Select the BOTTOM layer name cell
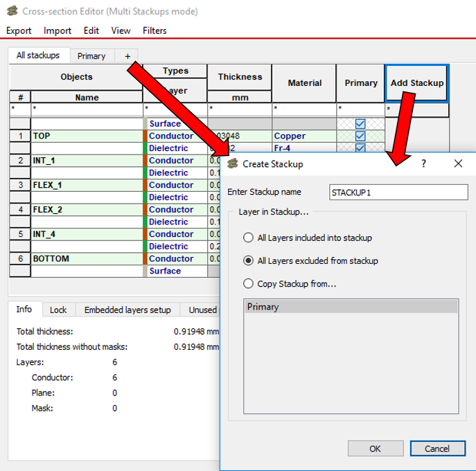This screenshot has height=471, width=476. tap(87, 259)
